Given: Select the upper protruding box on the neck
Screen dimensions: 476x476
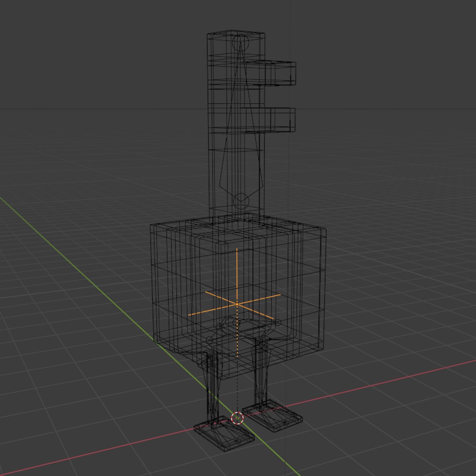Looking at the screenshot, I should [270, 73].
